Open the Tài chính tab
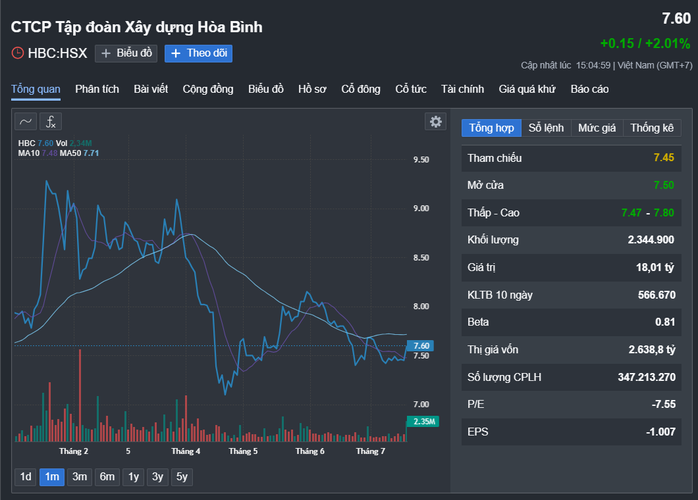This screenshot has width=698, height=500. tap(463, 89)
